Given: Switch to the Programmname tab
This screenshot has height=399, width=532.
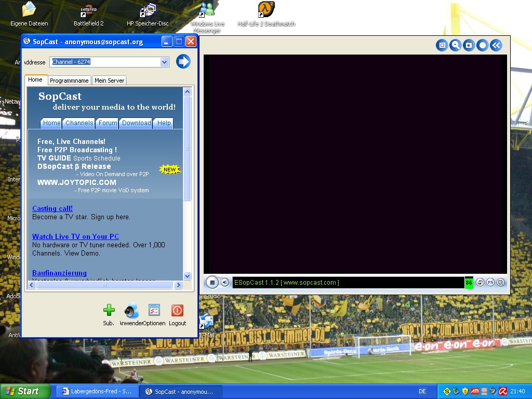Looking at the screenshot, I should [69, 81].
